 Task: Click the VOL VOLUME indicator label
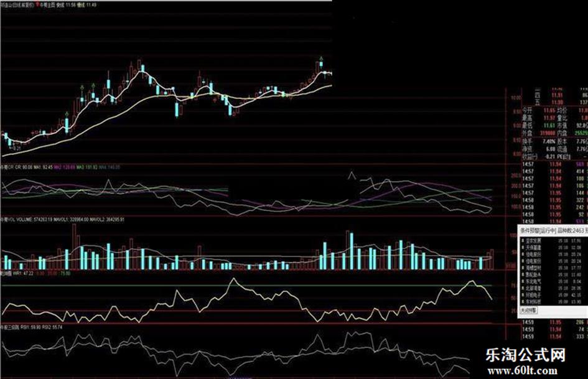coord(62,219)
